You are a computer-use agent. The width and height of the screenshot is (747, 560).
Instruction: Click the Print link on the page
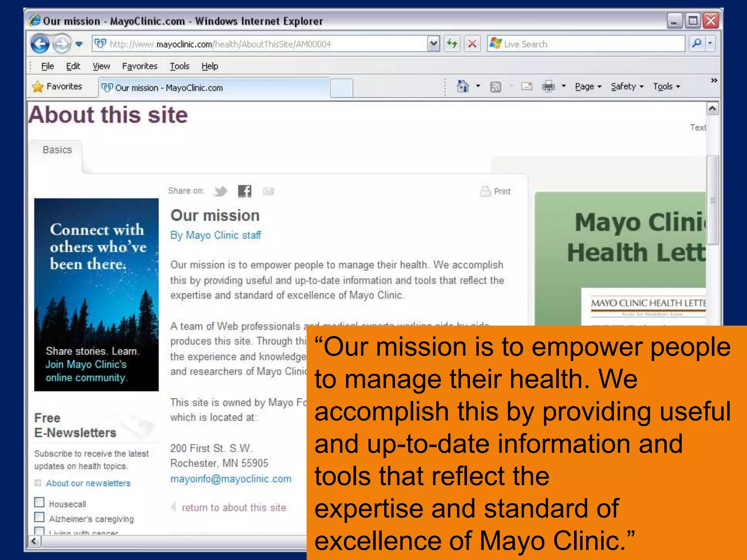pos(495,191)
